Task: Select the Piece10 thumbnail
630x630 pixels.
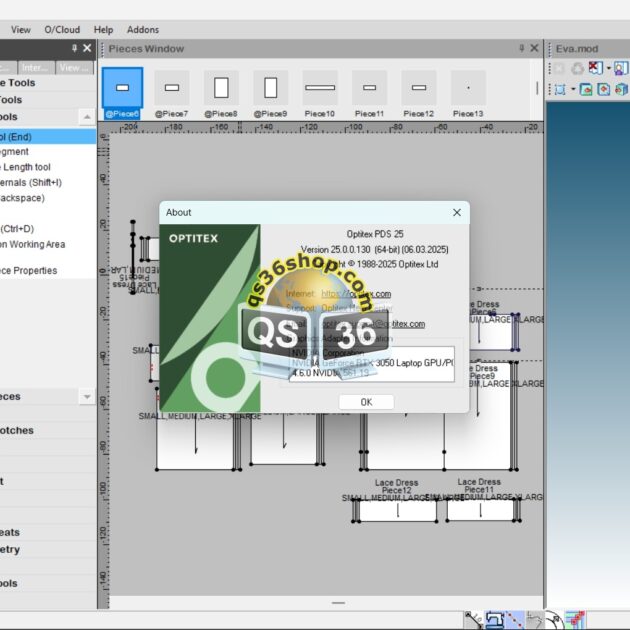Action: [320, 93]
